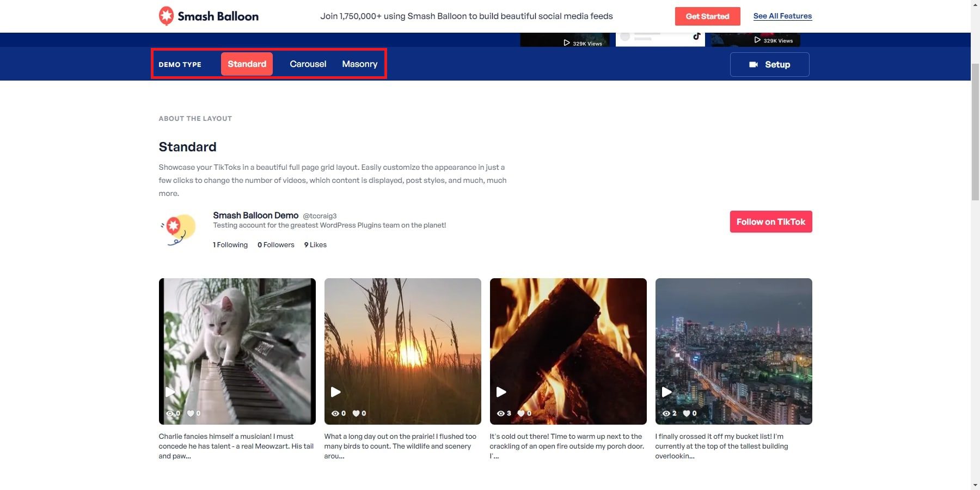This screenshot has height=490, width=980.
Task: Click the 'What a long day out on the prairie' caption
Action: click(x=401, y=446)
